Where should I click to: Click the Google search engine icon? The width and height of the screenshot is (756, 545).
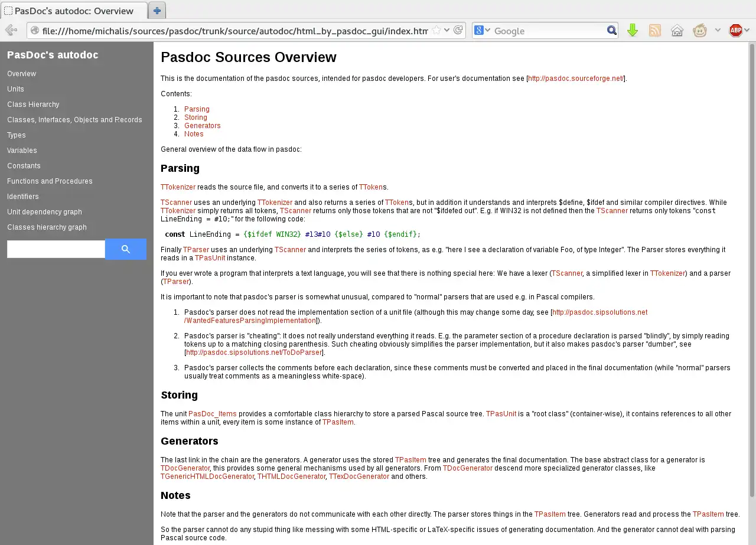tap(479, 30)
